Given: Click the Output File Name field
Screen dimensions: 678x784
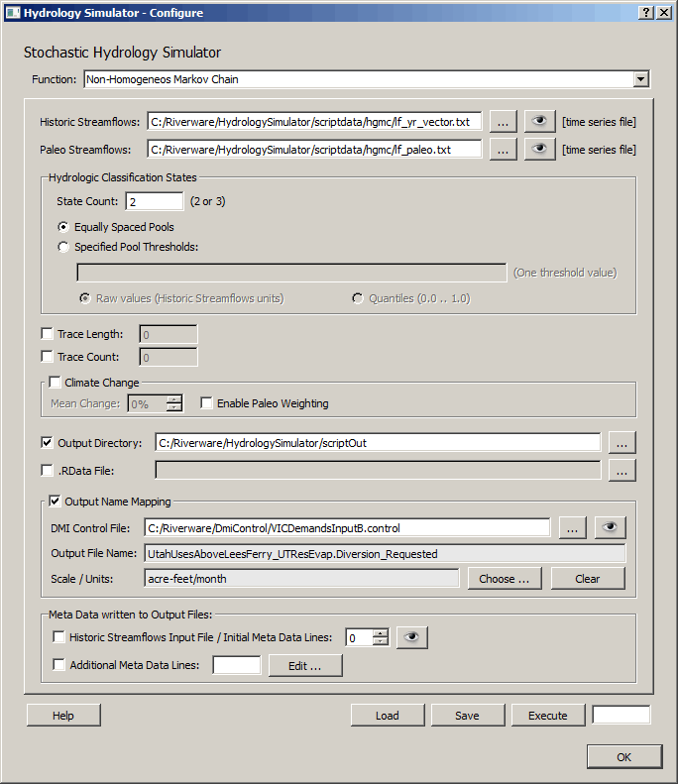Looking at the screenshot, I should [x=385, y=554].
